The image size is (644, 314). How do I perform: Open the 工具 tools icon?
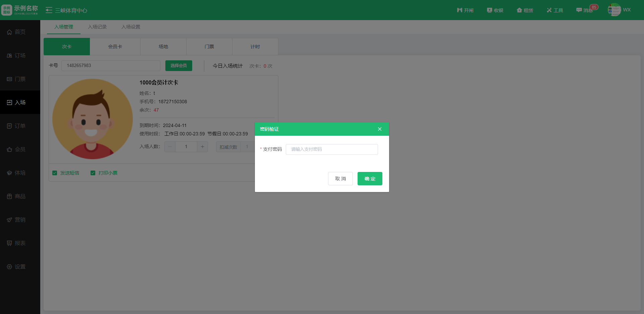(x=554, y=10)
